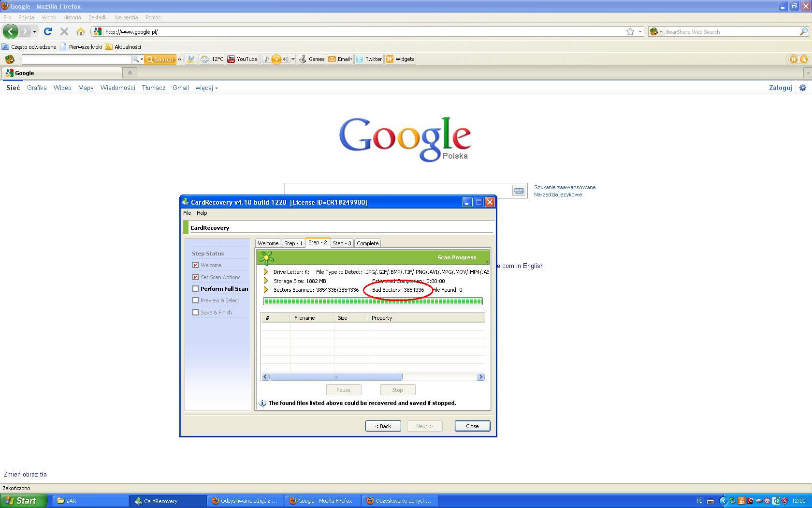Open the tab list dropdown arrow

808,73
